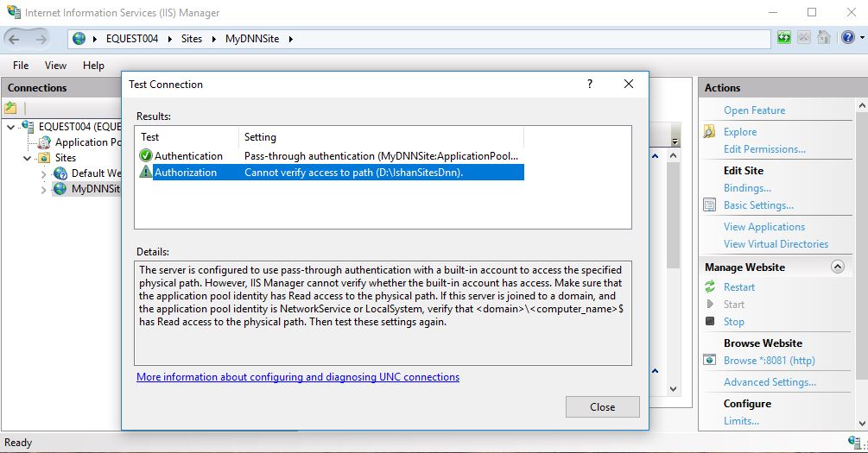Image resolution: width=868 pixels, height=453 pixels.
Task: Select the Authorization result row
Action: (x=331, y=172)
